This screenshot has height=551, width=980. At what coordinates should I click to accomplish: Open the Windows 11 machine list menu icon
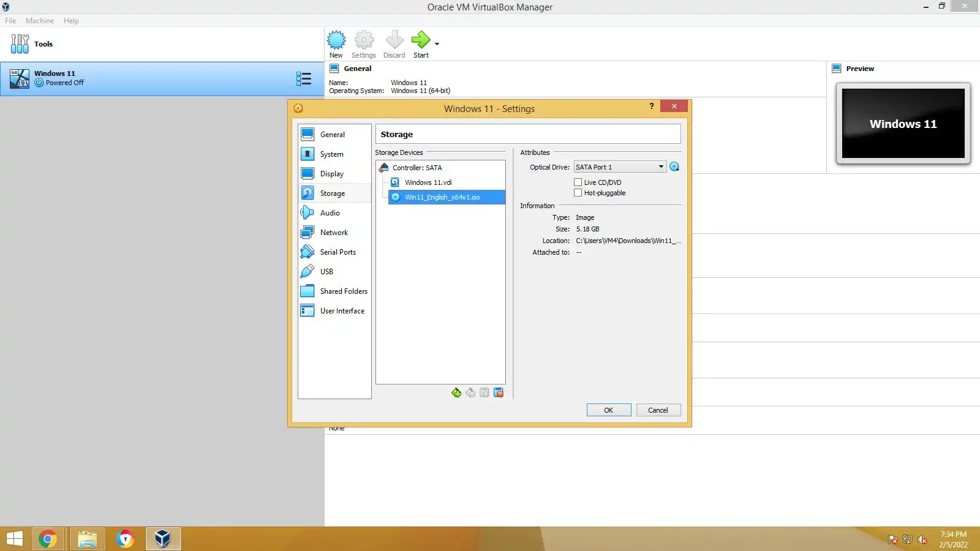click(x=304, y=78)
